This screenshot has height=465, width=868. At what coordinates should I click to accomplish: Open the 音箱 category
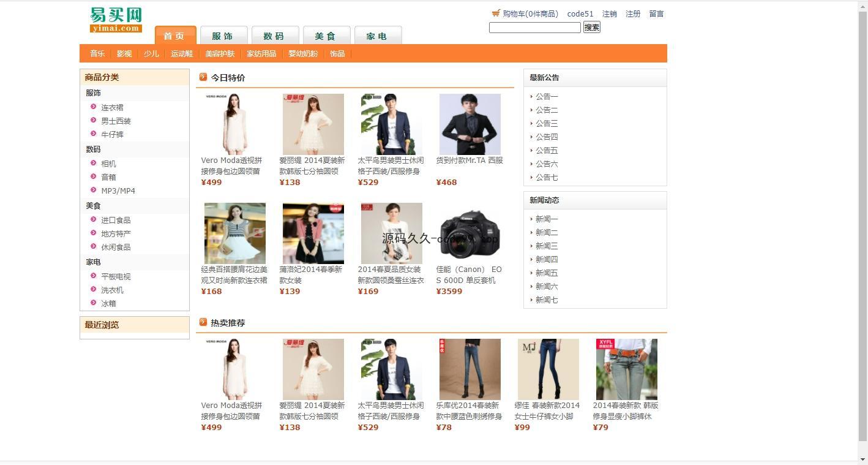(x=108, y=177)
